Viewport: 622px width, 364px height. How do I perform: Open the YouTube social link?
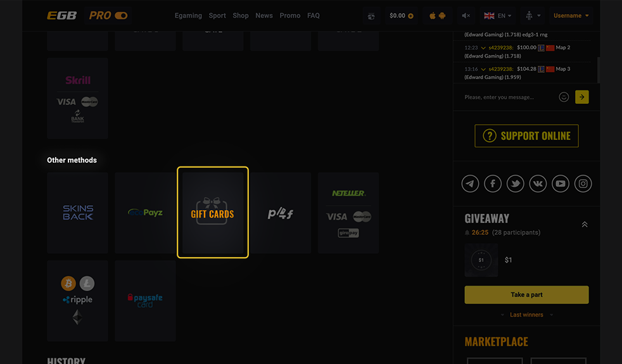point(561,184)
